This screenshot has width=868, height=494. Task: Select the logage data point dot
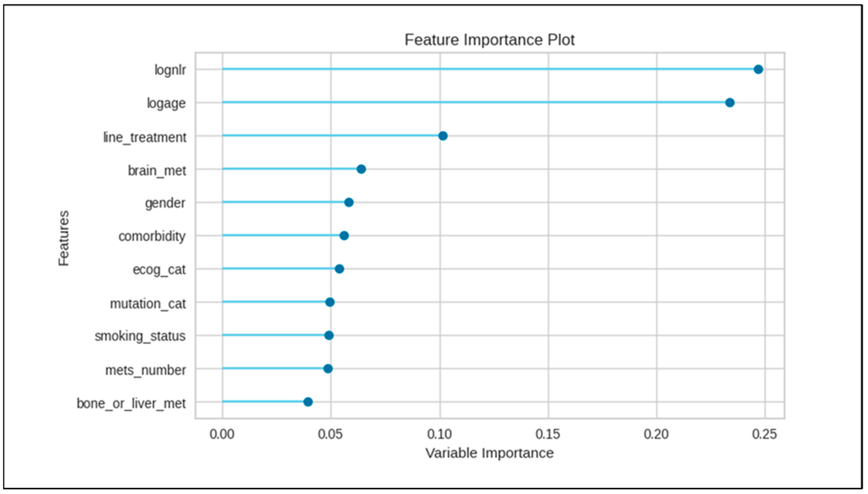coord(730,102)
